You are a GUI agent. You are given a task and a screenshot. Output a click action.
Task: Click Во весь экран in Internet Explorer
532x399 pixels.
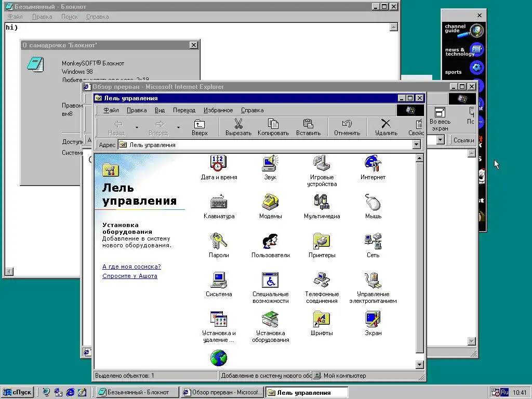click(440, 119)
